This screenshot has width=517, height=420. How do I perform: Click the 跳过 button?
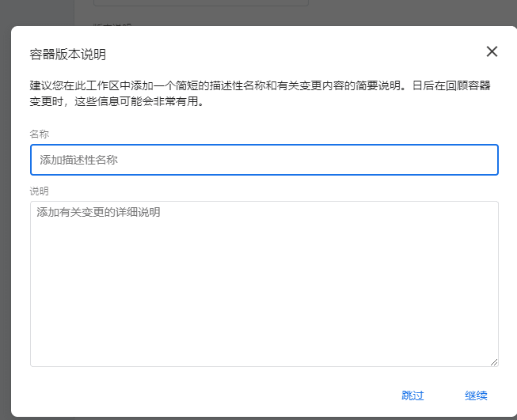click(x=412, y=395)
